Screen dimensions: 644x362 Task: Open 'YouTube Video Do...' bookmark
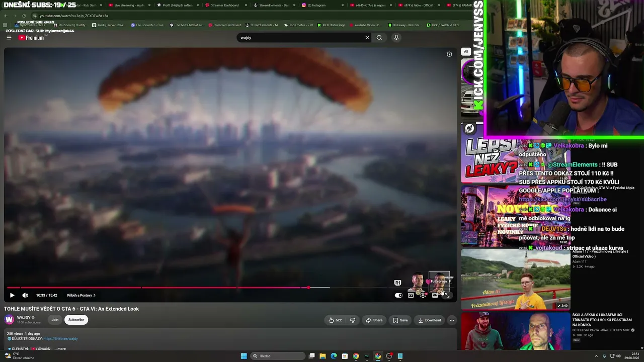pos(365,25)
